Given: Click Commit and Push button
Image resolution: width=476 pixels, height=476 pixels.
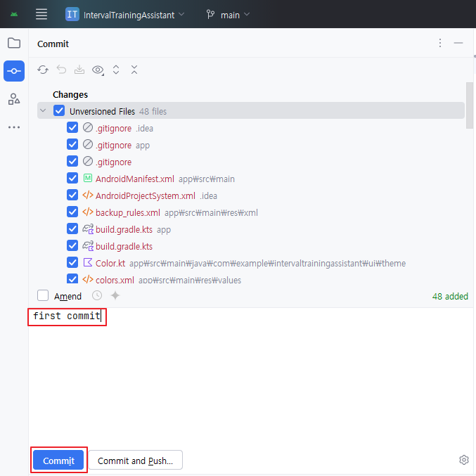Looking at the screenshot, I should (136, 461).
